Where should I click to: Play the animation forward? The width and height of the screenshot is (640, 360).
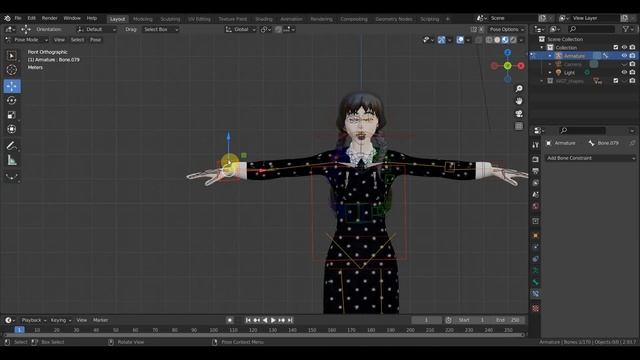[273, 320]
